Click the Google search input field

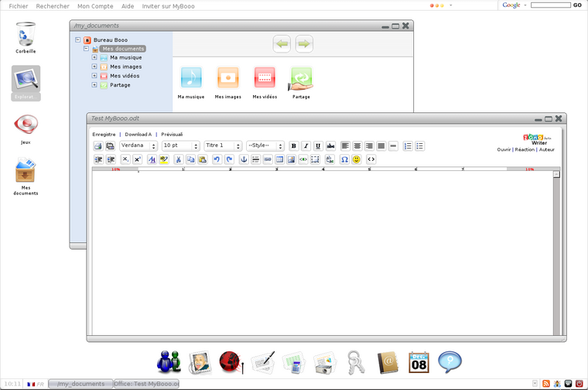[x=551, y=5]
